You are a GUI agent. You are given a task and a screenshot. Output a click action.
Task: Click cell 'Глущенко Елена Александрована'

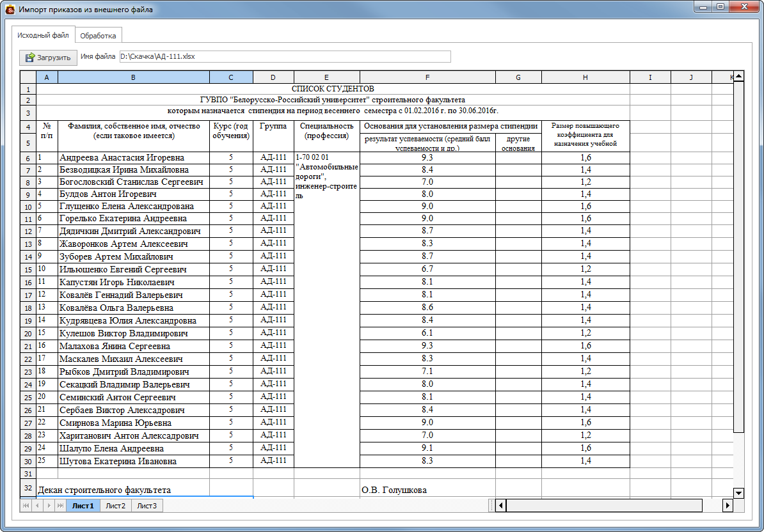coord(134,207)
